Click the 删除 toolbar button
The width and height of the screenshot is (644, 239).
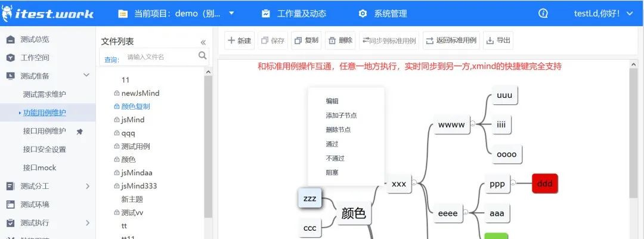coord(340,41)
